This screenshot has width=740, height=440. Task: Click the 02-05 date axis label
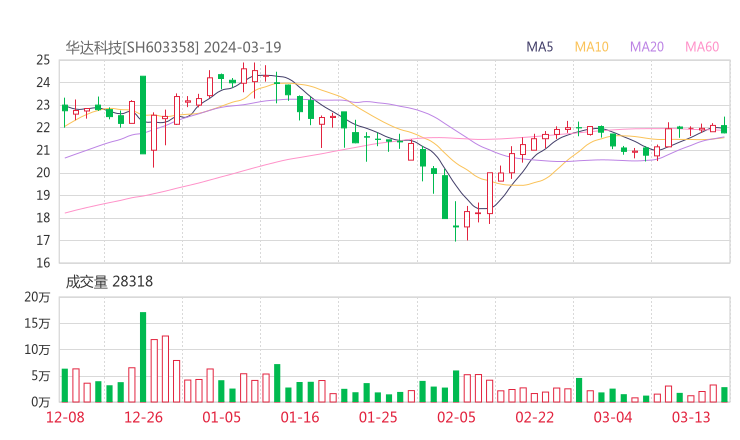coord(456,417)
